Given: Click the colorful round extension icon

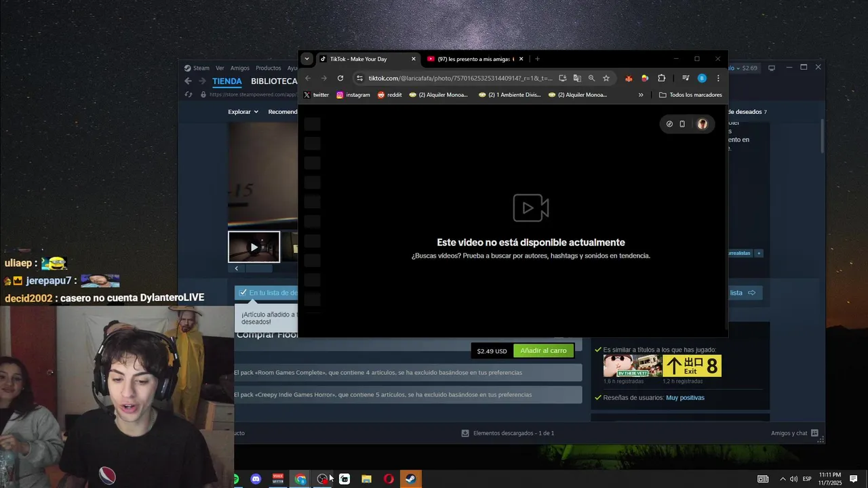Looking at the screenshot, I should pyautogui.click(x=645, y=78).
